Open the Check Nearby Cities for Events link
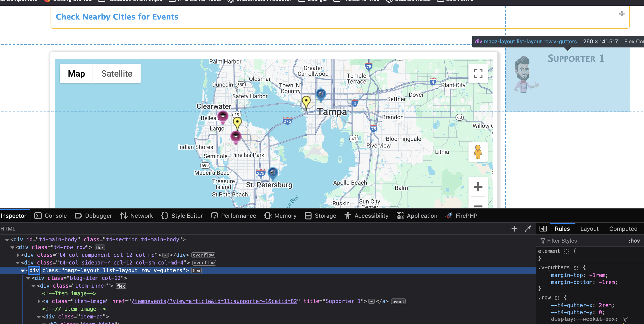 click(x=117, y=17)
